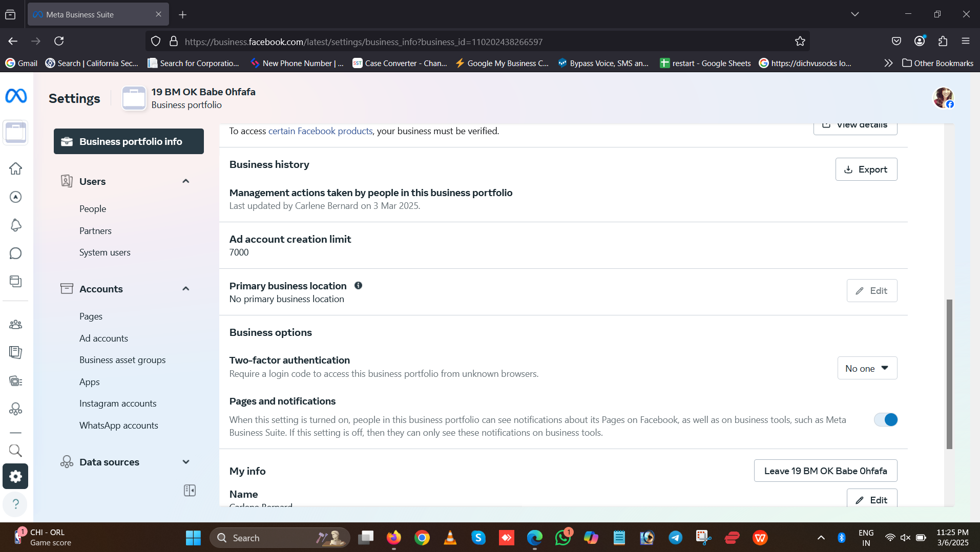
Task: Edit the Name under My info
Action: (871, 498)
